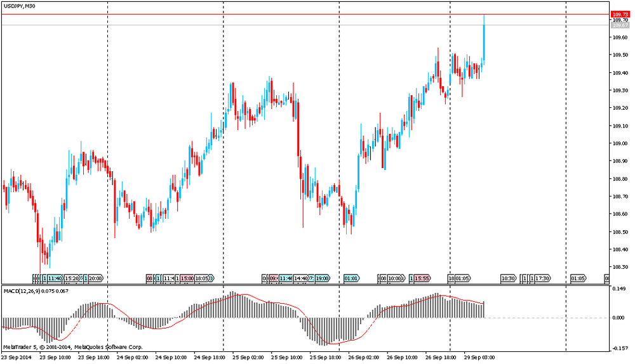Viewport: 635px width, 364px height.
Task: Open the blue 19:00 event flag
Action: tap(322, 278)
